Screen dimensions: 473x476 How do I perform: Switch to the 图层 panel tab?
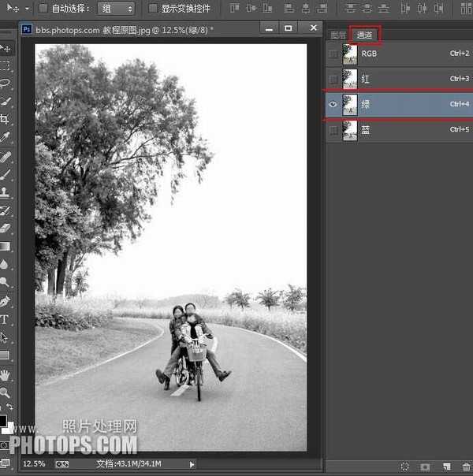[338, 35]
